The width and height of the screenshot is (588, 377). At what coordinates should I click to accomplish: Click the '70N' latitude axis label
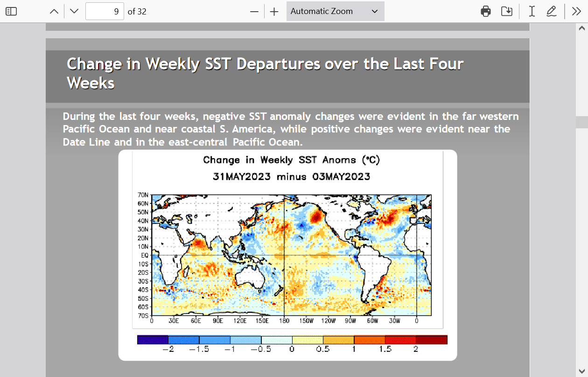143,195
